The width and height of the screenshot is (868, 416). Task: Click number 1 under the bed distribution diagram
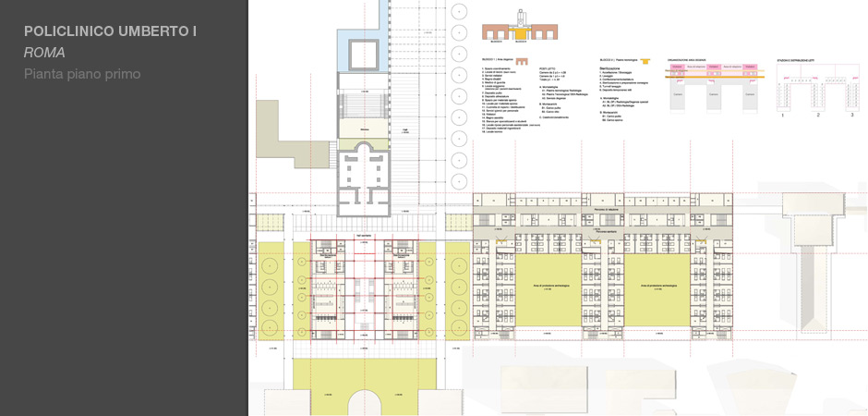[x=783, y=116]
